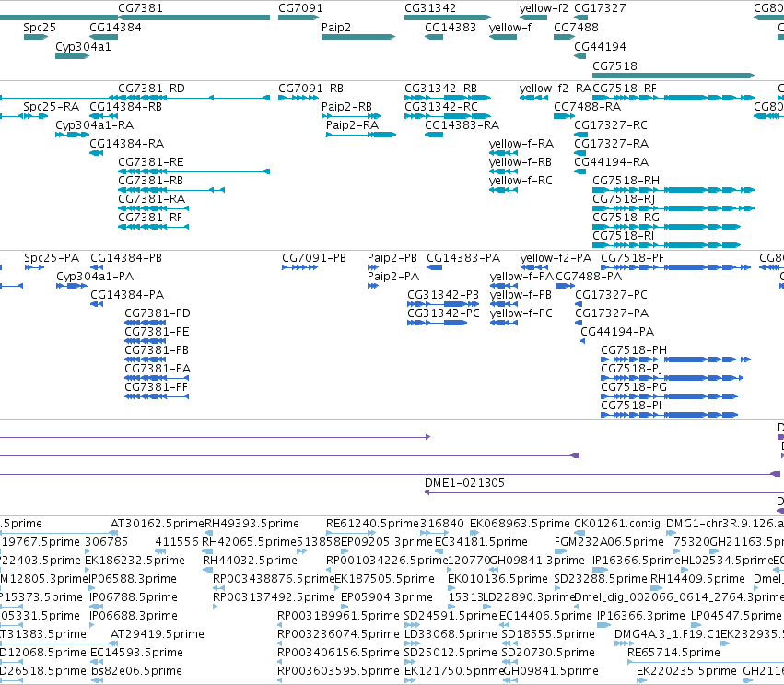Click the CG7518-RF transcript label

pyautogui.click(x=625, y=89)
